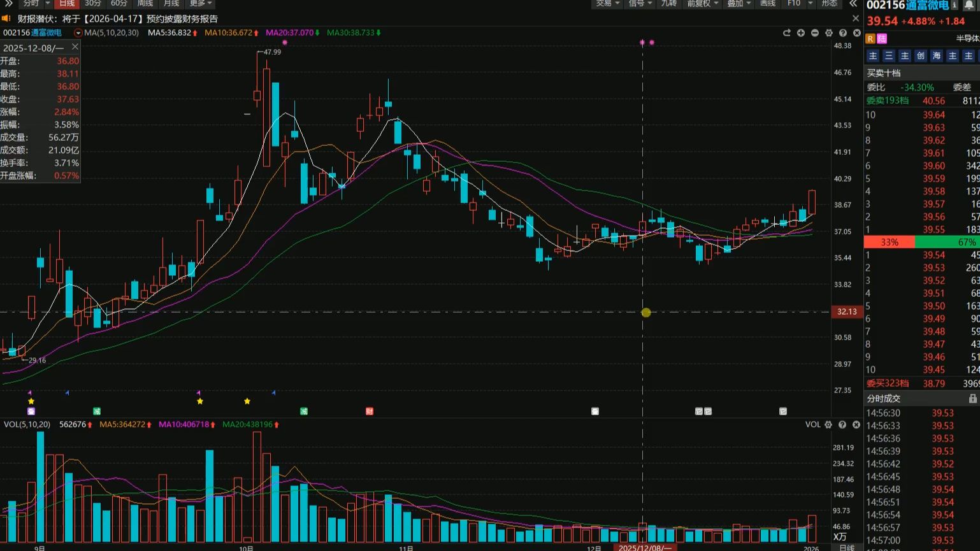Click the chart restore arrow icon
Screen dimensions: 980x551
click(786, 33)
